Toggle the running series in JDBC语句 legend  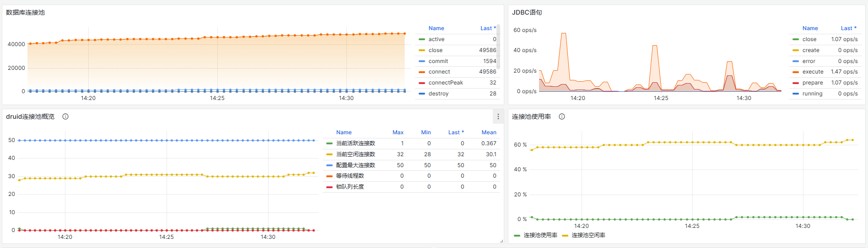[x=812, y=94]
